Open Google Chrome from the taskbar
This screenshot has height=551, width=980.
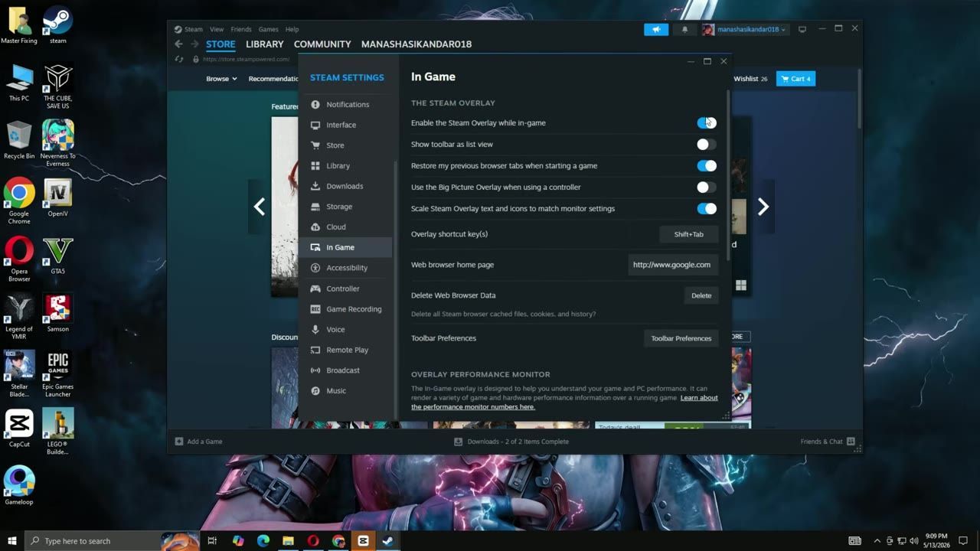pyautogui.click(x=338, y=541)
